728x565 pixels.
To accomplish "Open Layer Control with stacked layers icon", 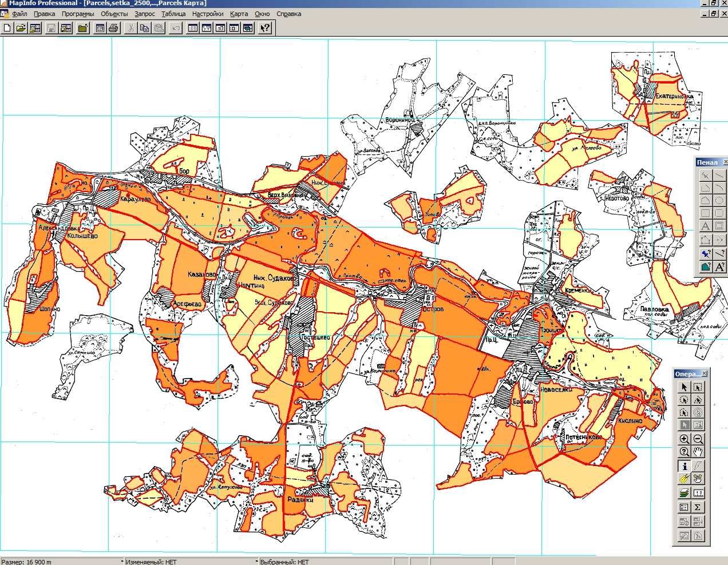I will click(685, 492).
